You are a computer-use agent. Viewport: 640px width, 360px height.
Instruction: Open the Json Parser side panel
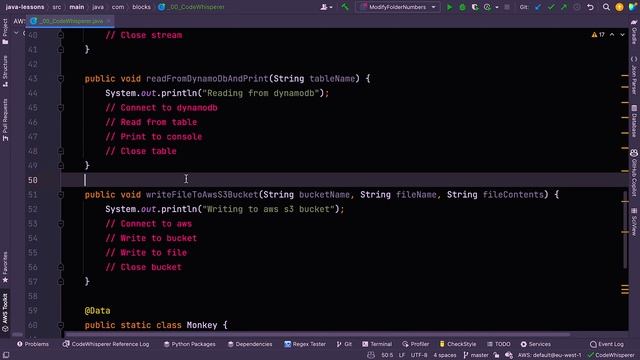coord(634,76)
